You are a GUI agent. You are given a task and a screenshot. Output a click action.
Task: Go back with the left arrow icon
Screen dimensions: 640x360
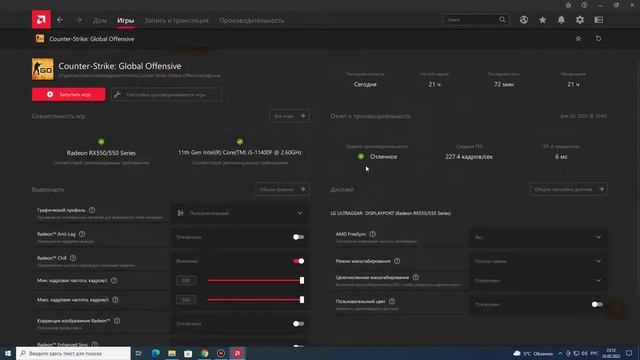click(60, 20)
